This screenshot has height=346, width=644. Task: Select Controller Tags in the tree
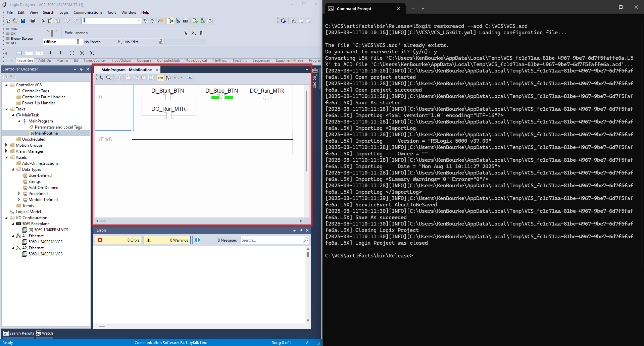coord(36,91)
